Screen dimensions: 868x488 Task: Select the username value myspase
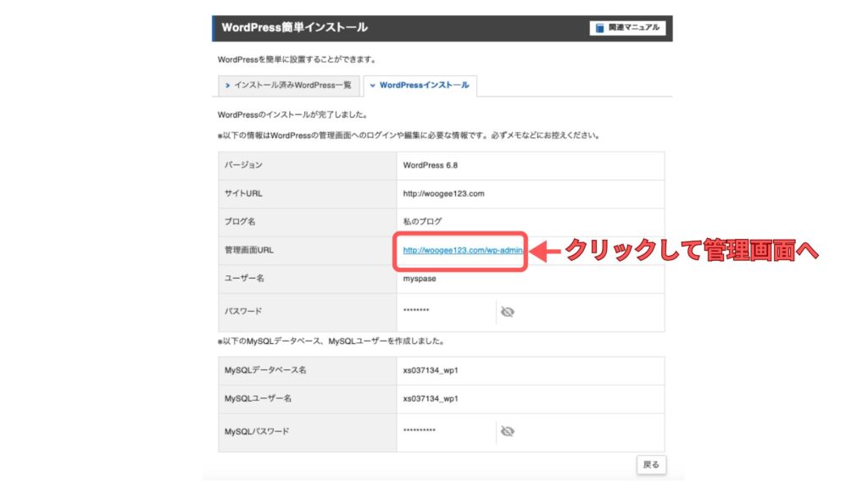(419, 279)
